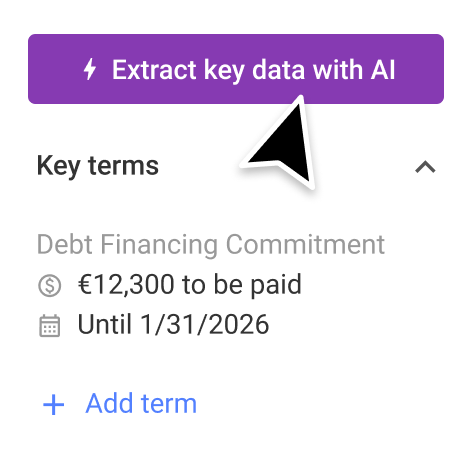Viewport: 472px width, 456px height.
Task: Collapse the Key terms section using chevron
Action: [425, 167]
